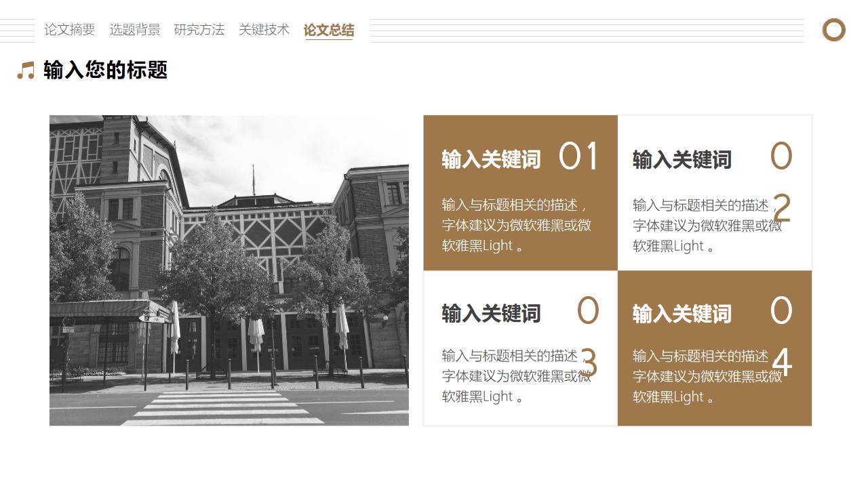Click the 输入关键词 heading in the bottom-right brown card
868x488 pixels.
point(682,314)
